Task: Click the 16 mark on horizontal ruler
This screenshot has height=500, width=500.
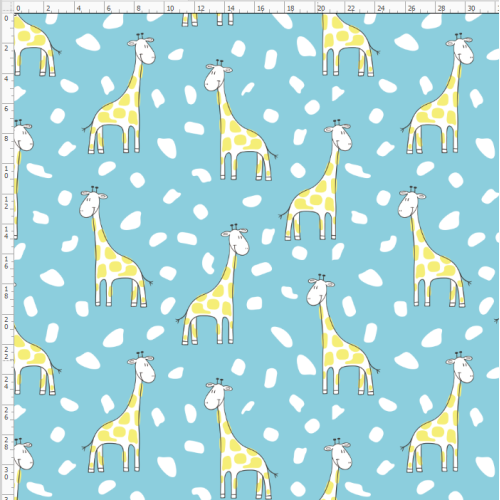Action: (261, 8)
